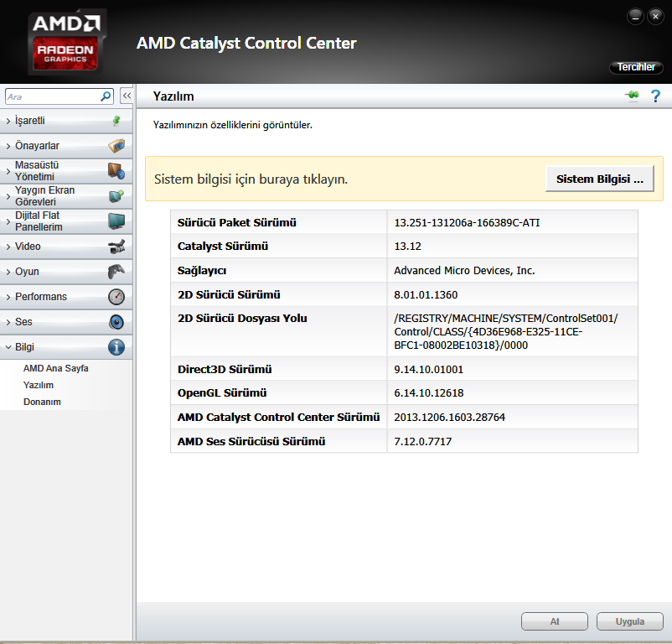Select Yazılım under Bilgi
The image size is (672, 644).
pyautogui.click(x=39, y=385)
